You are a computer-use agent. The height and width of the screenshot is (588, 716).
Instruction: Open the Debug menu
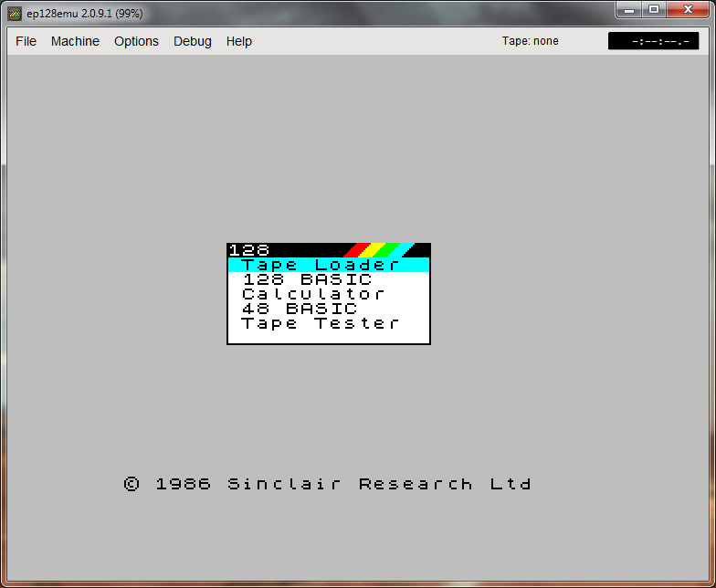click(x=192, y=41)
